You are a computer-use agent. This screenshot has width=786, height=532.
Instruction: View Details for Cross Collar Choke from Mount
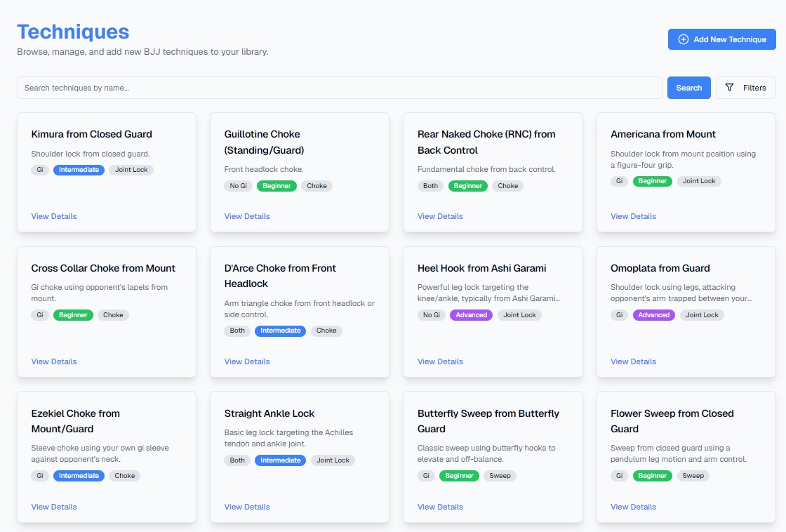[53, 361]
